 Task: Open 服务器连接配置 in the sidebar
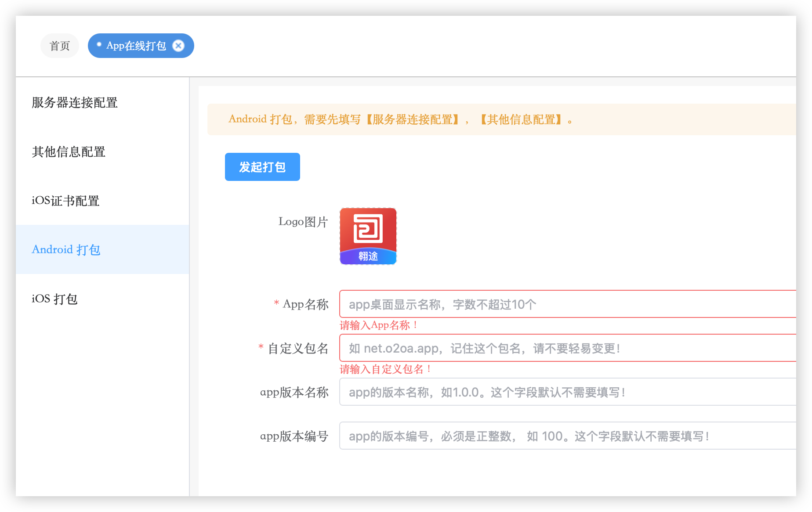pyautogui.click(x=75, y=103)
